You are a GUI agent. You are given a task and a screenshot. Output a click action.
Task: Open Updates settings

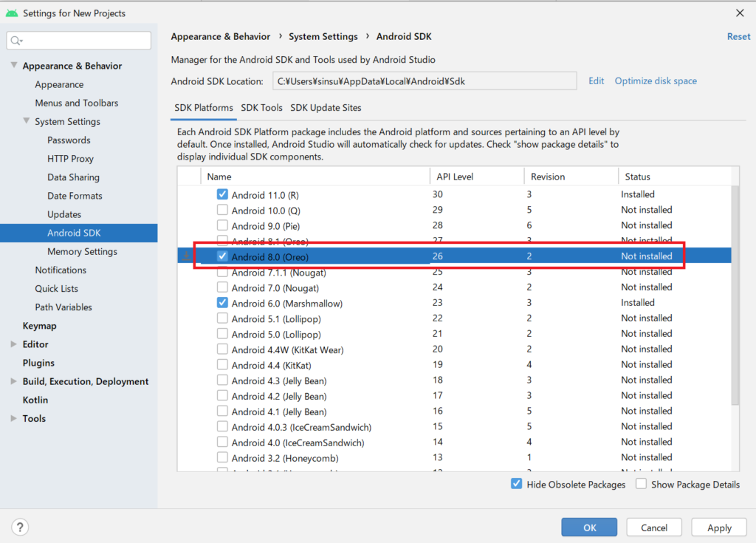click(x=64, y=214)
